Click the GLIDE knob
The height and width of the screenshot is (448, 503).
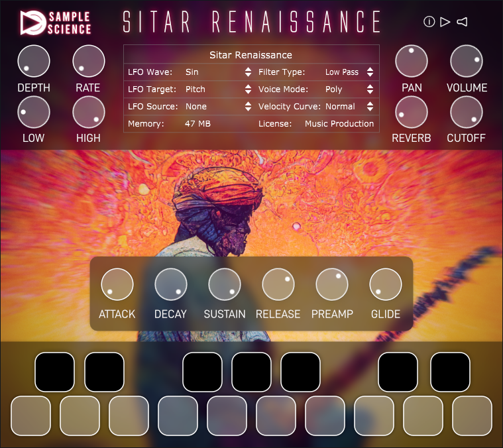(386, 284)
